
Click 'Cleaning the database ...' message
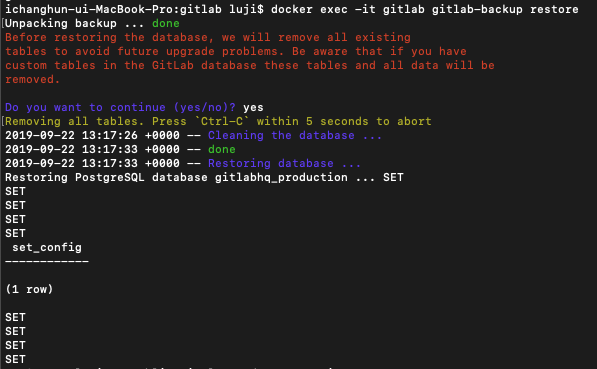(x=295, y=135)
